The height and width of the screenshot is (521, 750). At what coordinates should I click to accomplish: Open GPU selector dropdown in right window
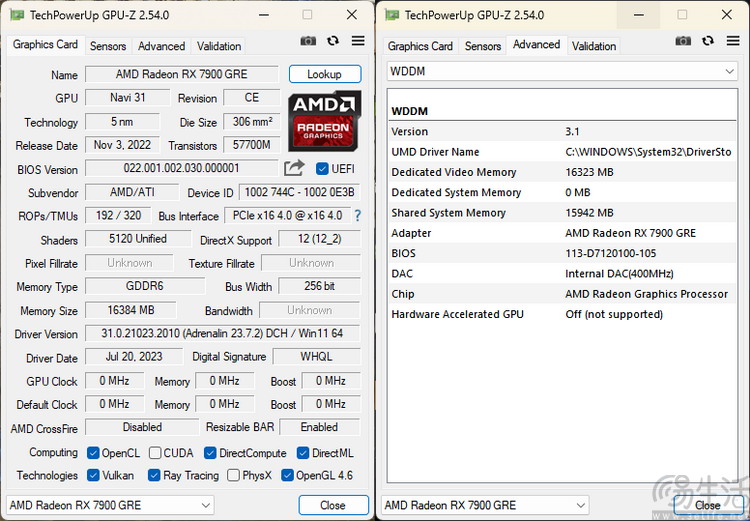click(x=486, y=505)
